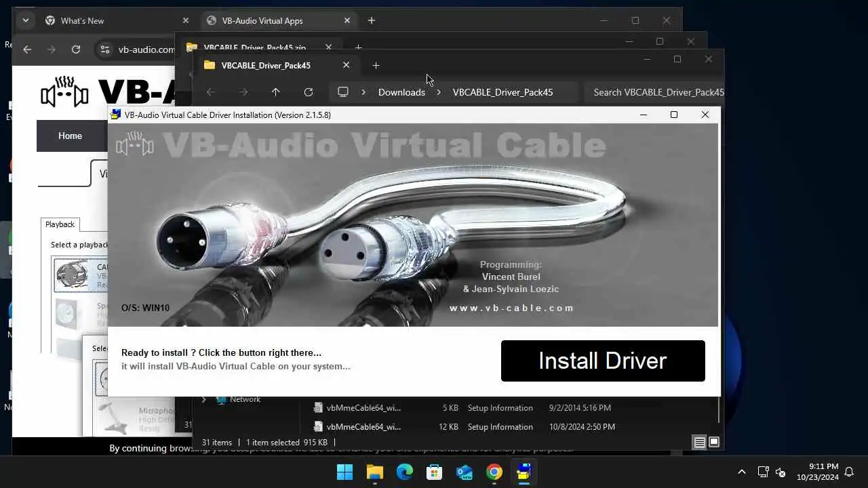
Task: Open Home on the VB-Audio website
Action: click(x=70, y=136)
